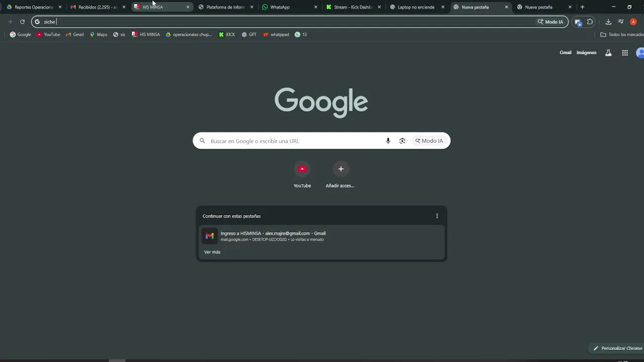Viewport: 644px width, 362px height.
Task: Open the three-dot menu of Continuar card
Action: 437,216
